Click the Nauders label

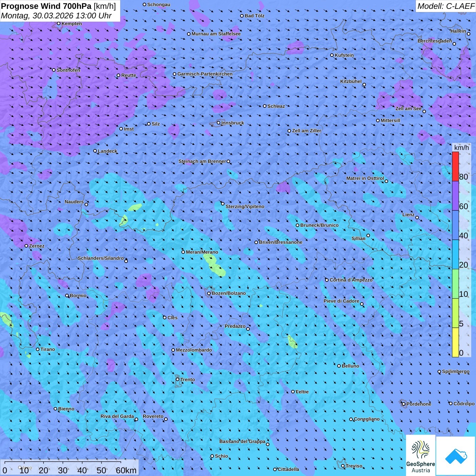point(74,202)
